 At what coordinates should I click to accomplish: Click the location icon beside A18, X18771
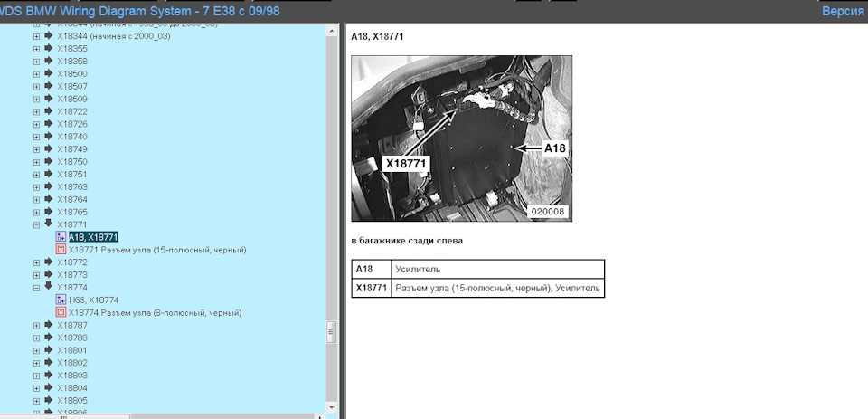point(61,237)
